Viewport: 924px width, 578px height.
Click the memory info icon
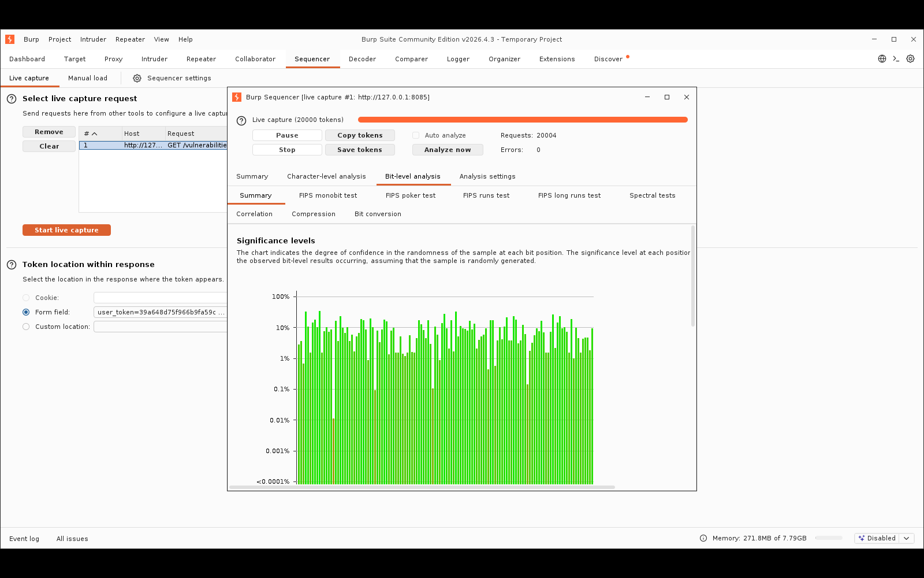[703, 538]
